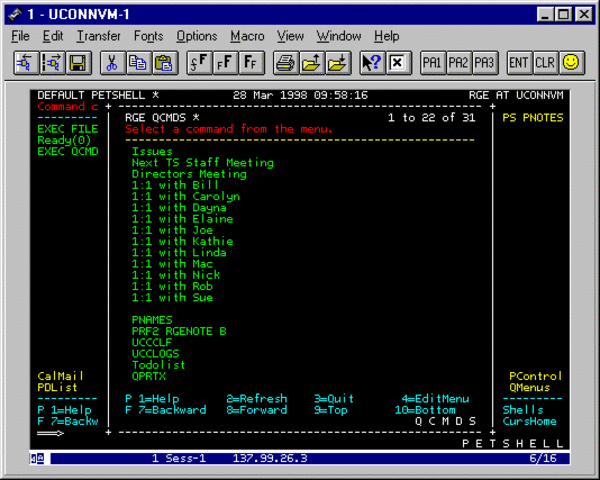600x480 pixels.
Task: Click the scissors cut icon
Action: [x=112, y=63]
